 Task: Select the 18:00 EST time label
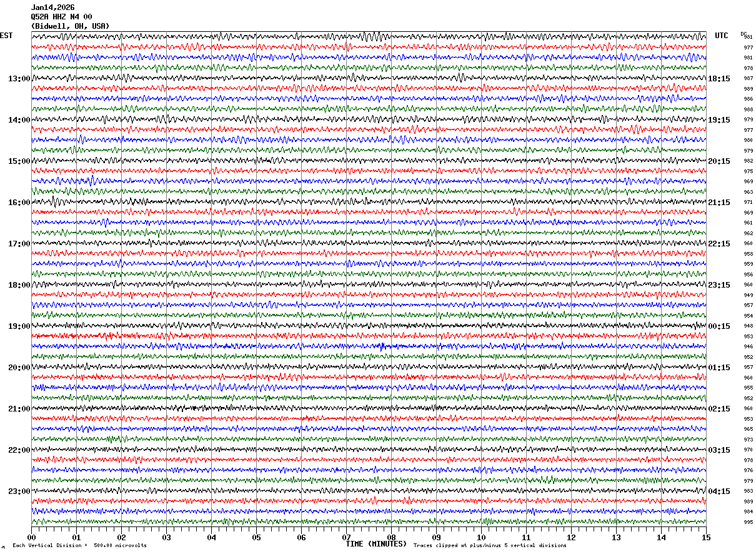coord(19,285)
